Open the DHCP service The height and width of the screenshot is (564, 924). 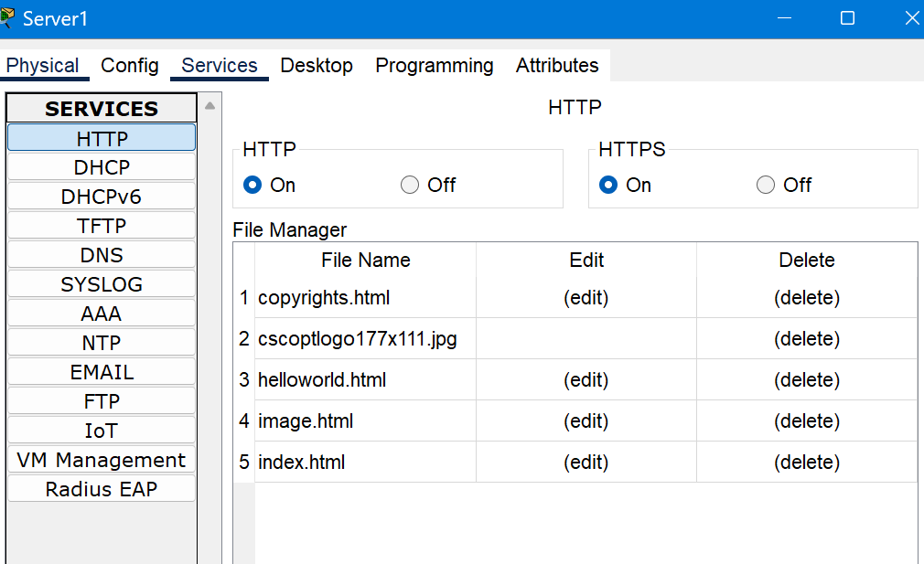pyautogui.click(x=102, y=167)
